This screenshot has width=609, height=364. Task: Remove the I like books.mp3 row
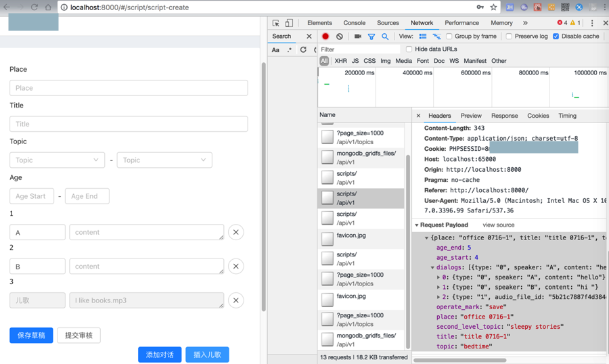pyautogui.click(x=235, y=300)
